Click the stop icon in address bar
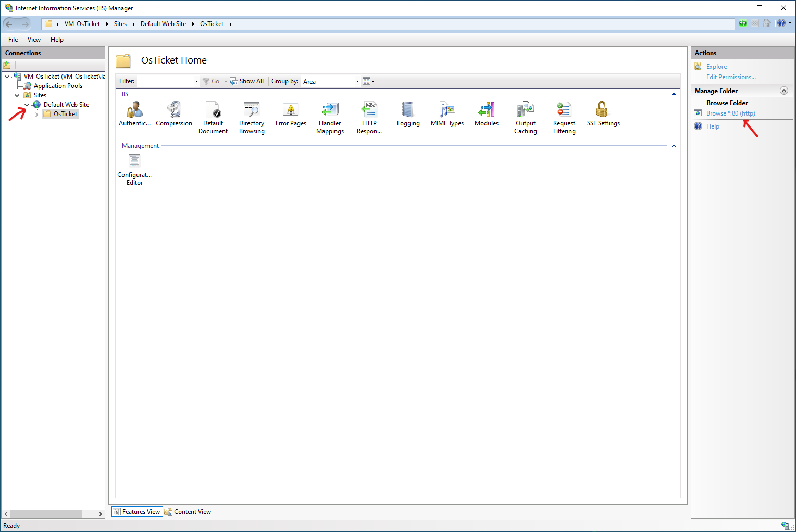796x532 pixels. [755, 23]
